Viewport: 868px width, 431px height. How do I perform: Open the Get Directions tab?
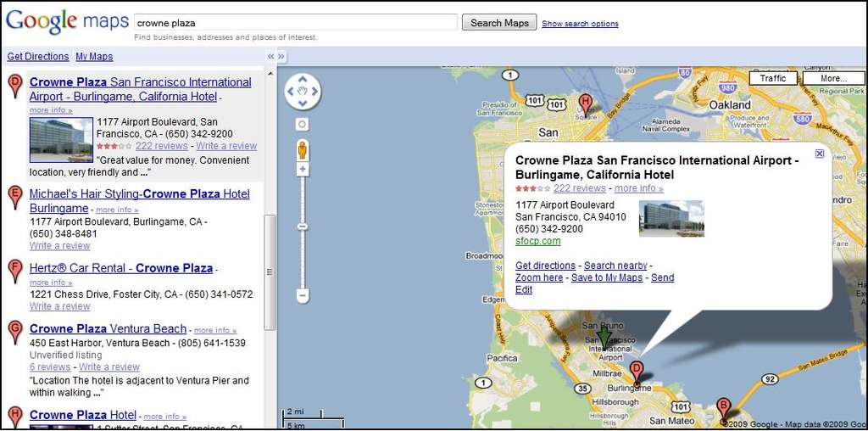[38, 57]
